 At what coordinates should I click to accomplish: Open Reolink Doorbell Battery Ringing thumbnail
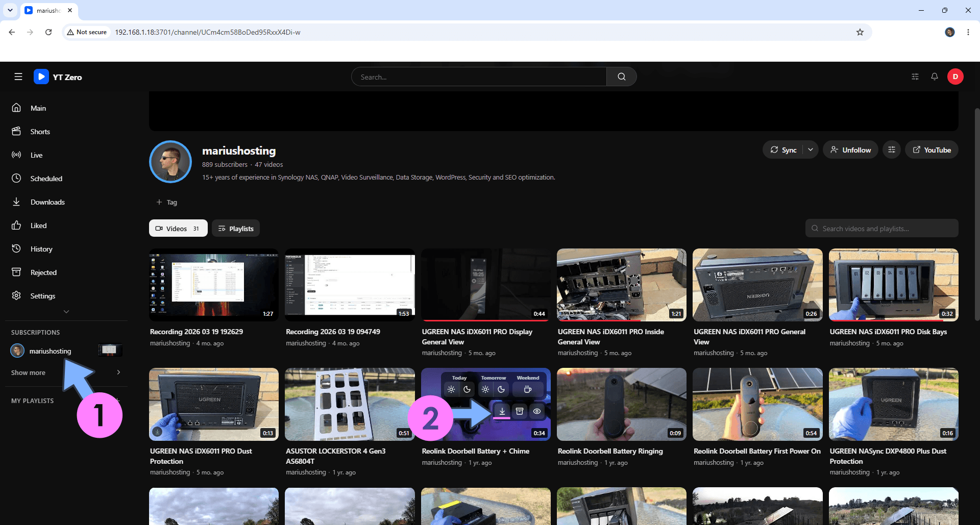pyautogui.click(x=622, y=404)
